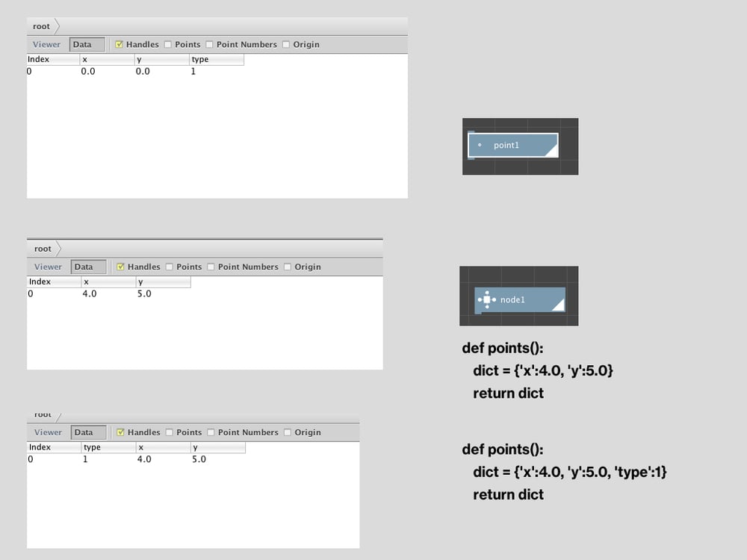
Task: Enable Origin checkbox in the top panel
Action: pyautogui.click(x=286, y=44)
